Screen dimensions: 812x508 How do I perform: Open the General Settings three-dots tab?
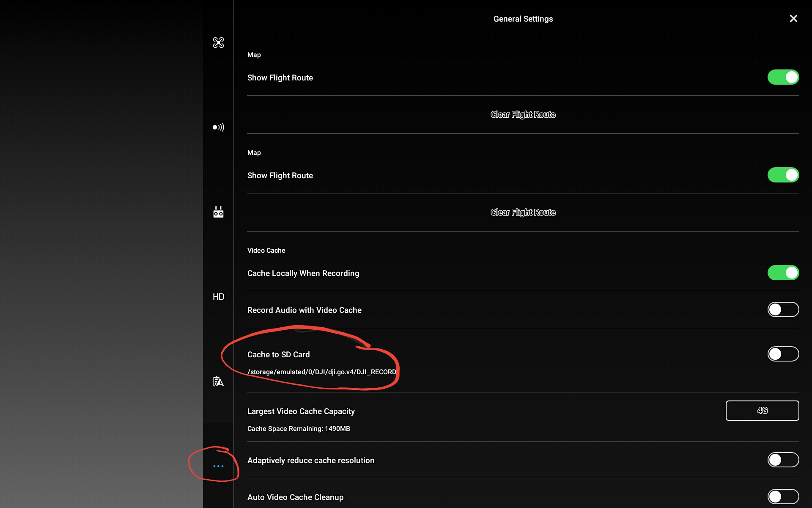[x=218, y=466]
